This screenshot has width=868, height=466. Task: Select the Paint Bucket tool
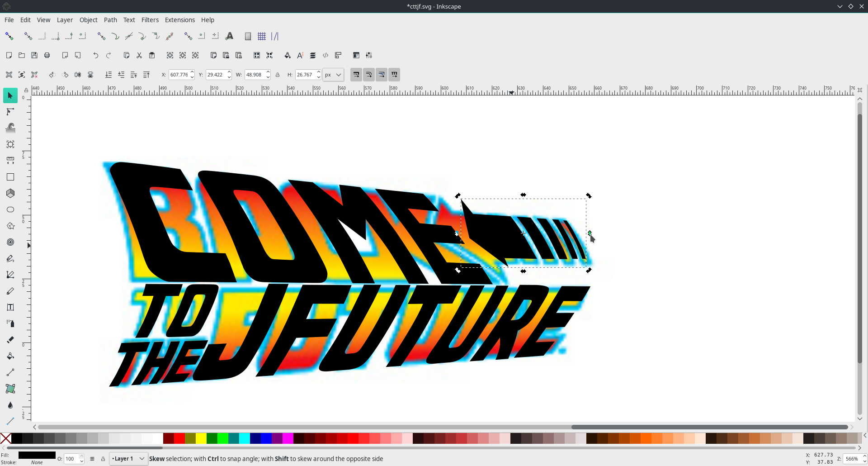click(10, 356)
